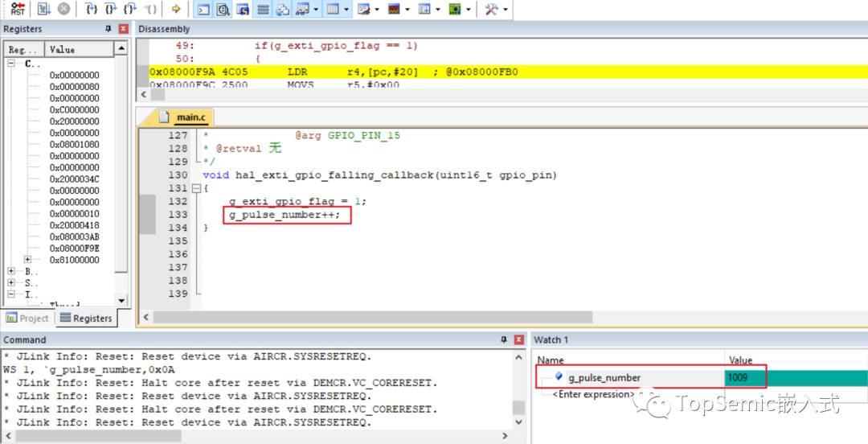Select register value 0x2000034C

pyautogui.click(x=74, y=179)
